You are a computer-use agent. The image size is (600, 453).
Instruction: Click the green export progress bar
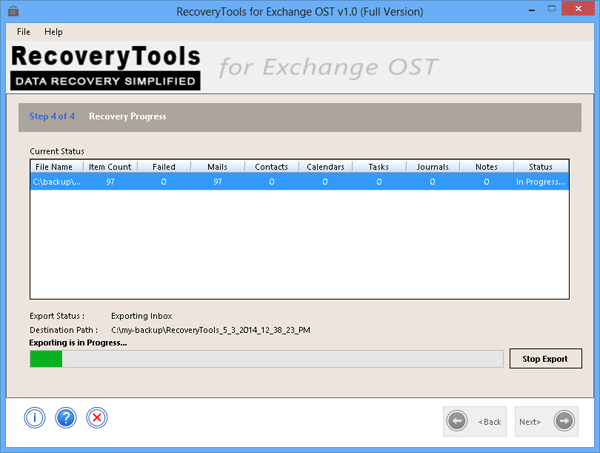click(267, 359)
